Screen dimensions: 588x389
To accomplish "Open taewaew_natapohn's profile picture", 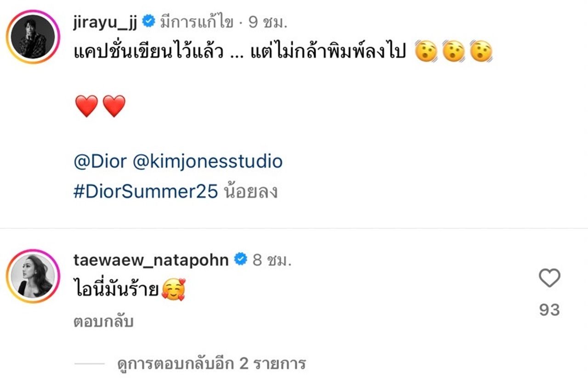I will (x=33, y=276).
